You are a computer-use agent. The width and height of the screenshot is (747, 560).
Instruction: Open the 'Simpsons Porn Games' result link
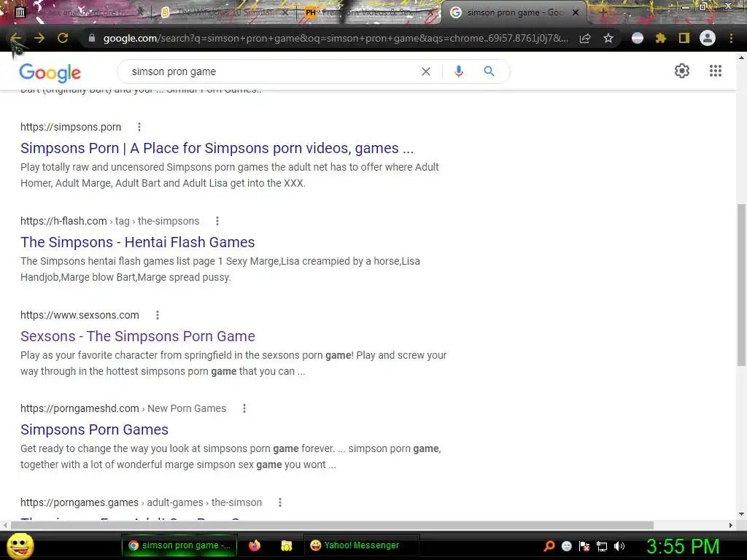(94, 429)
